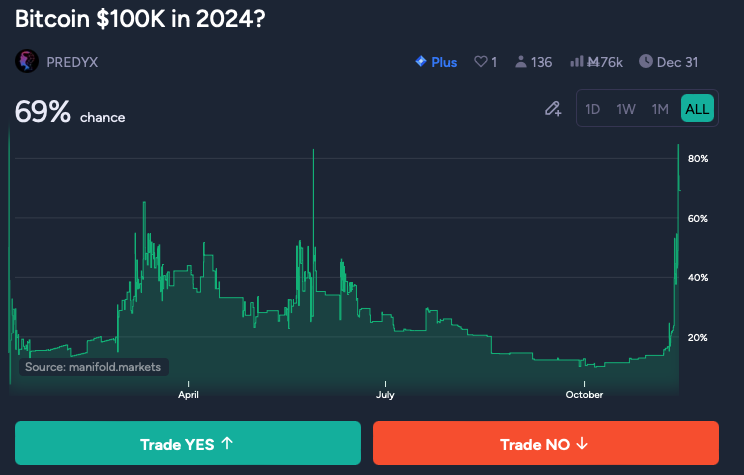The height and width of the screenshot is (475, 744).
Task: Open the PREDYX creator profile link
Action: 72,62
